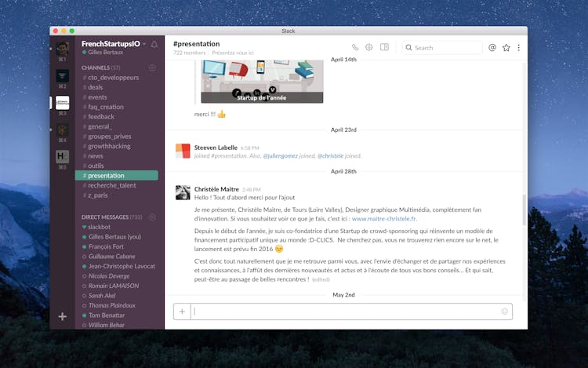588x368 pixels.
Task: Open the emoji picker in message box
Action: pos(504,312)
